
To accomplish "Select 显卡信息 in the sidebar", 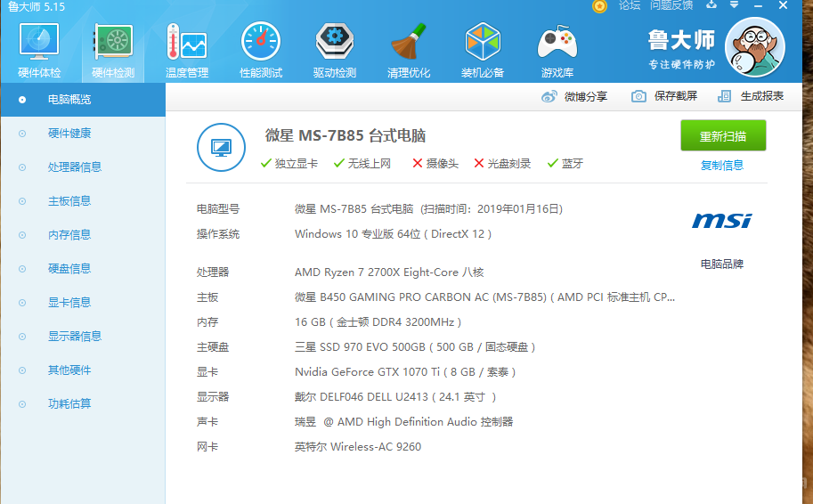I will [x=83, y=302].
